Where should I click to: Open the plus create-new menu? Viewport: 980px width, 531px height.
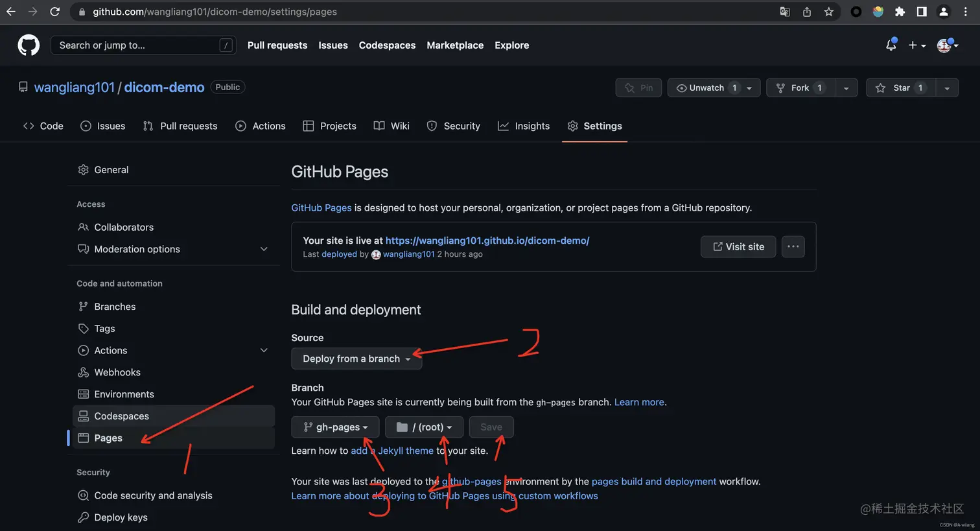pos(916,45)
